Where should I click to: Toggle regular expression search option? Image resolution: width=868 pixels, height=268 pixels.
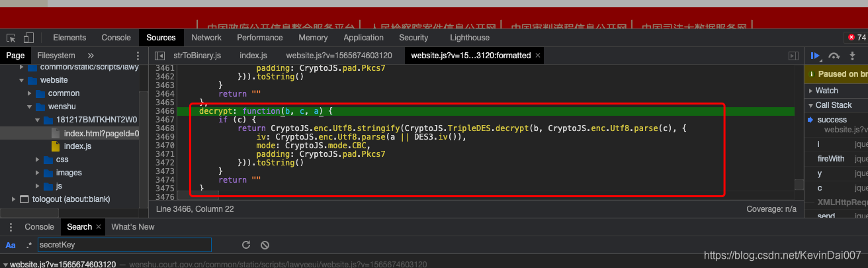click(x=28, y=246)
